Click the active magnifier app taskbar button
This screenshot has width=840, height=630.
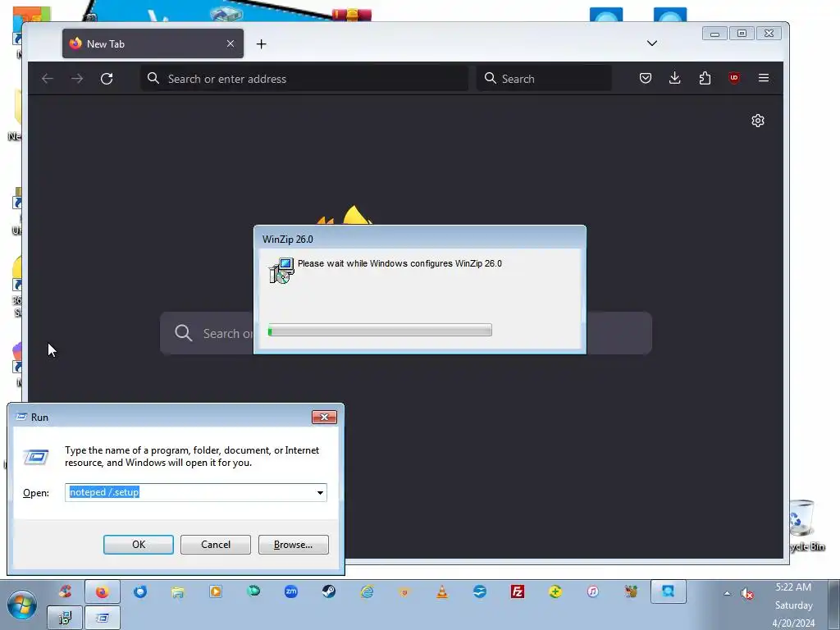[x=668, y=592]
